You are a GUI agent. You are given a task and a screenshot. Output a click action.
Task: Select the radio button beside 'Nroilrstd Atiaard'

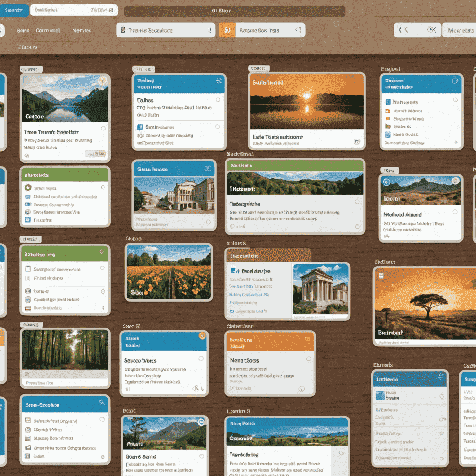[455, 212]
